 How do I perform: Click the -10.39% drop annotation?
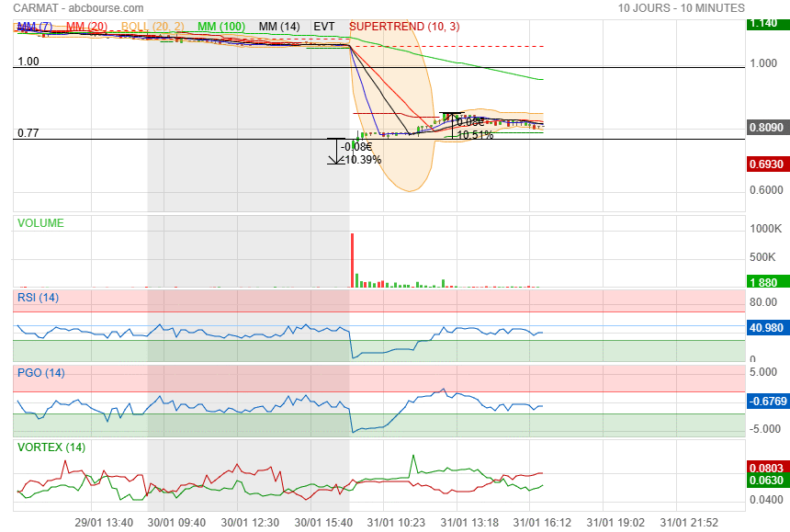coord(362,160)
